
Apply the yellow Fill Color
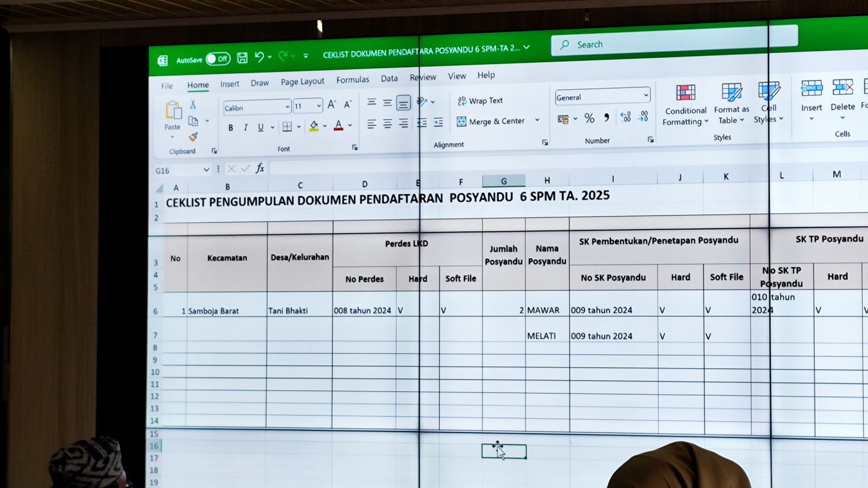pos(314,126)
